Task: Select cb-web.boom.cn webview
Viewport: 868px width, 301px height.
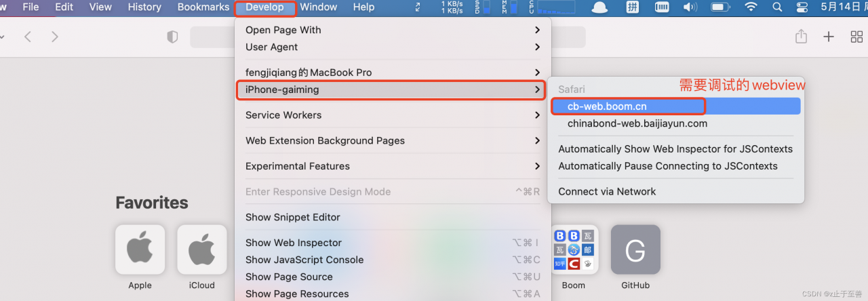Action: pos(675,106)
